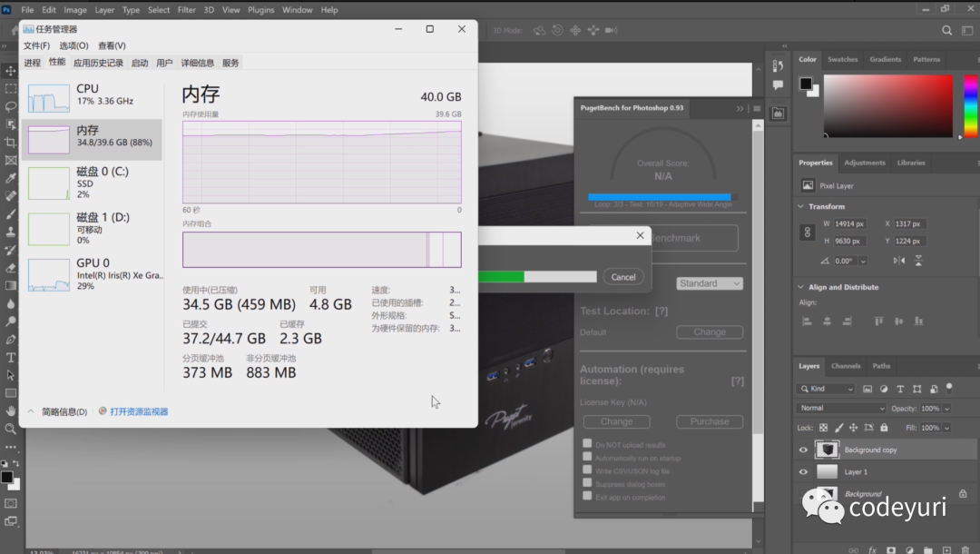Image resolution: width=980 pixels, height=554 pixels.
Task: Toggle the layer filter on/off switch
Action: click(949, 389)
